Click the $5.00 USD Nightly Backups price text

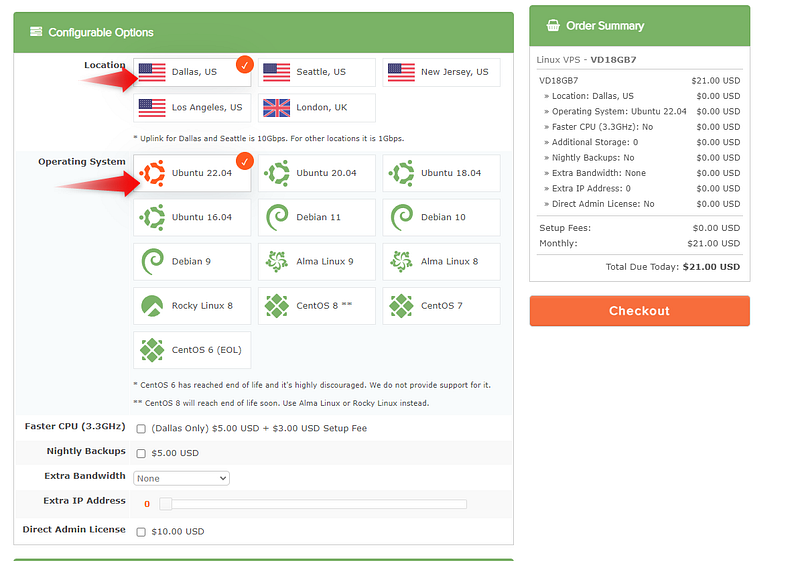[175, 453]
